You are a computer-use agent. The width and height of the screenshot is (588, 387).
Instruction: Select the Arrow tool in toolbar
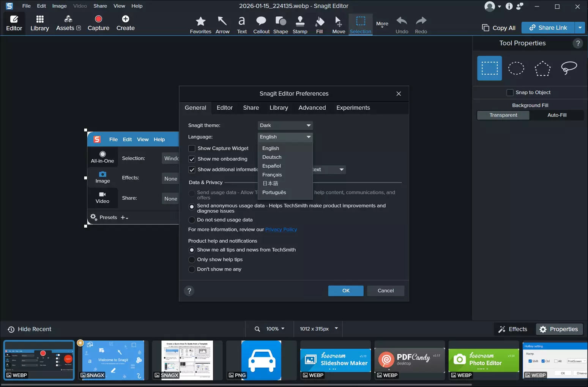[222, 24]
